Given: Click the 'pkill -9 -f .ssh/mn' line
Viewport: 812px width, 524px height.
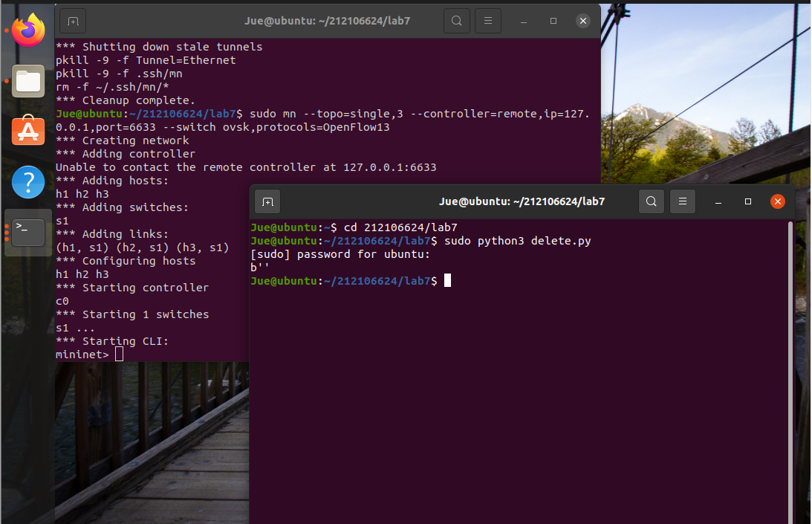Looking at the screenshot, I should pyautogui.click(x=119, y=74).
